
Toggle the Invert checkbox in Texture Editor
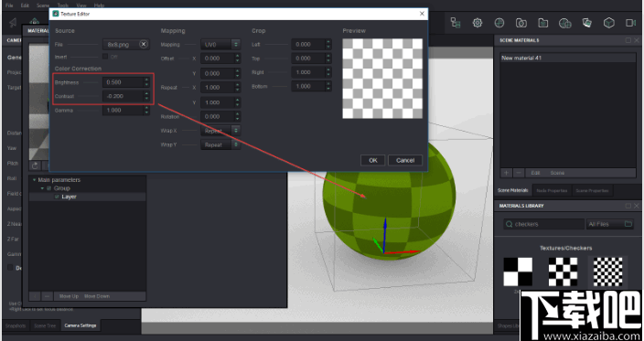click(x=105, y=57)
